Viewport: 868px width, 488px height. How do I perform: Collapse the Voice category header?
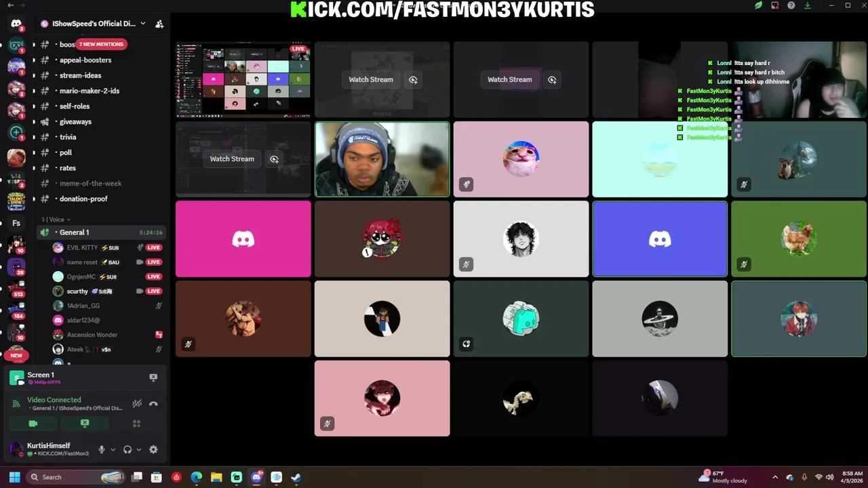pyautogui.click(x=57, y=220)
